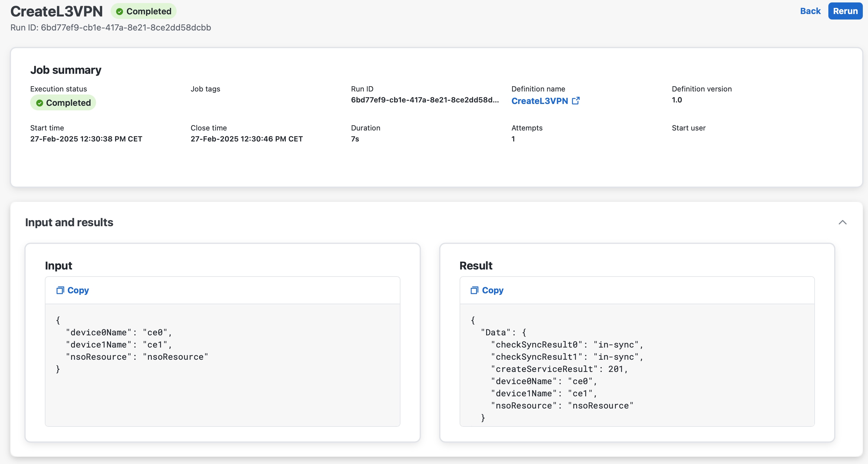Click the external link icon beside CreateL3VPN
Image resolution: width=868 pixels, height=464 pixels.
pyautogui.click(x=576, y=101)
